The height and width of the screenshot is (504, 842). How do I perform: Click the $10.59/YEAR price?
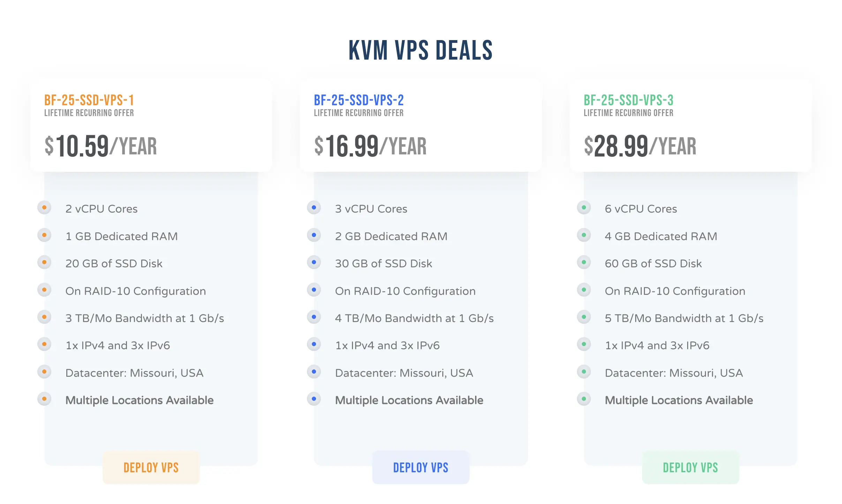(x=101, y=146)
